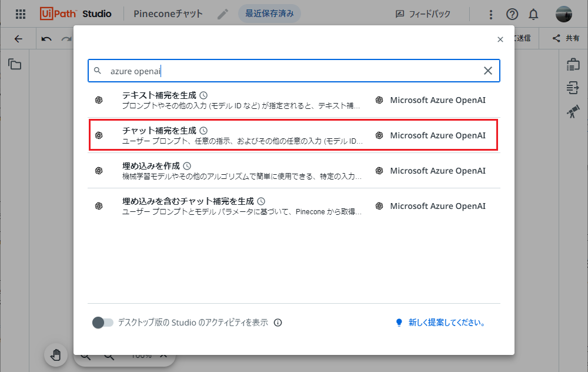Open the telescope object explorer icon
588x372 pixels.
(573, 111)
